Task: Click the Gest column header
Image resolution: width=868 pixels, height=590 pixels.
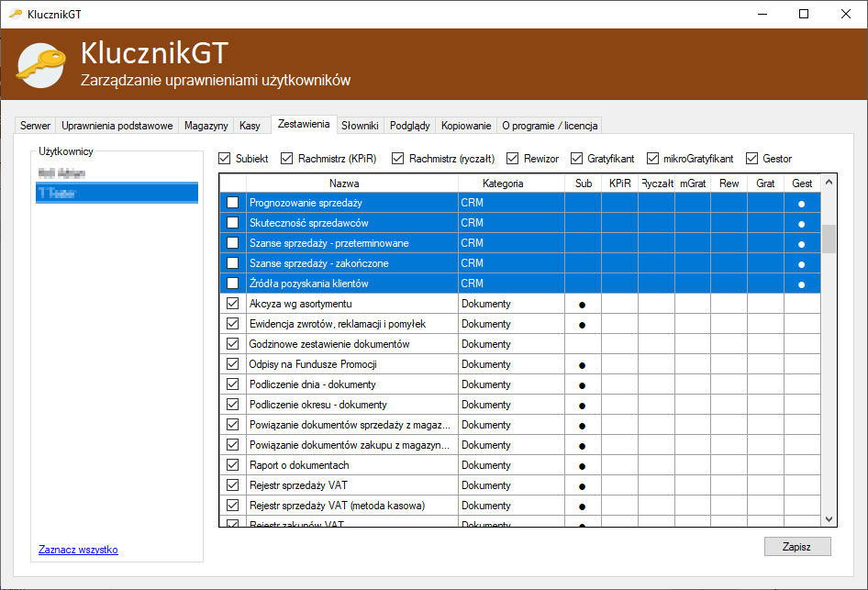Action: tap(802, 184)
